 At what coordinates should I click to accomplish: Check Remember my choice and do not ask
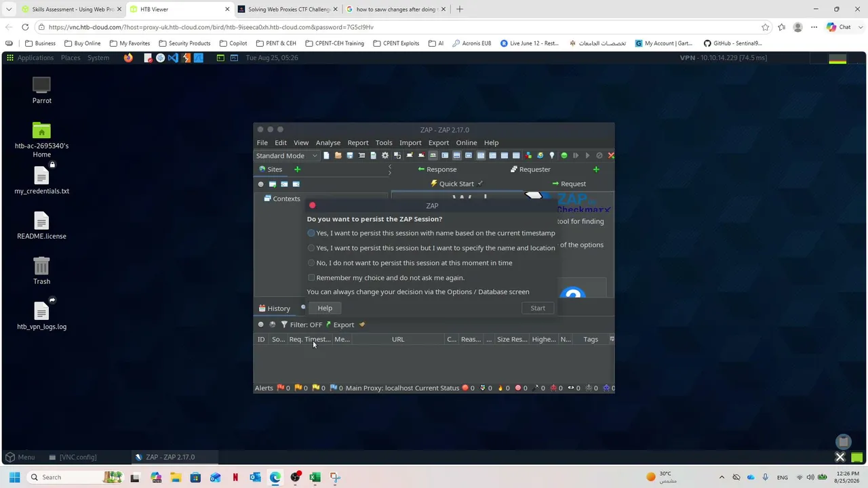point(386,278)
